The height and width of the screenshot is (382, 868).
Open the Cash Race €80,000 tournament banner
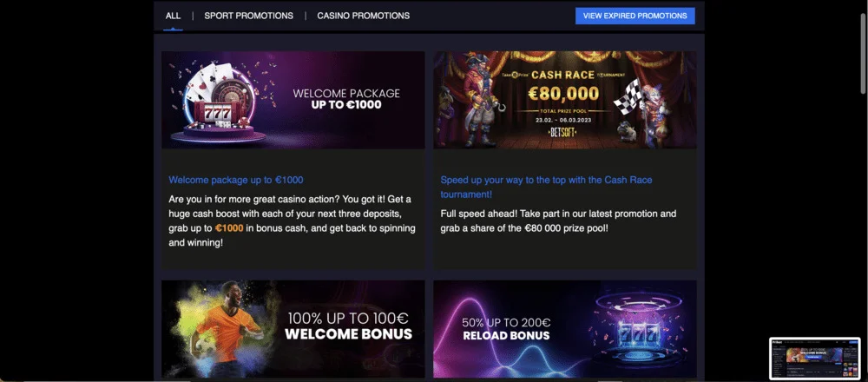click(565, 100)
